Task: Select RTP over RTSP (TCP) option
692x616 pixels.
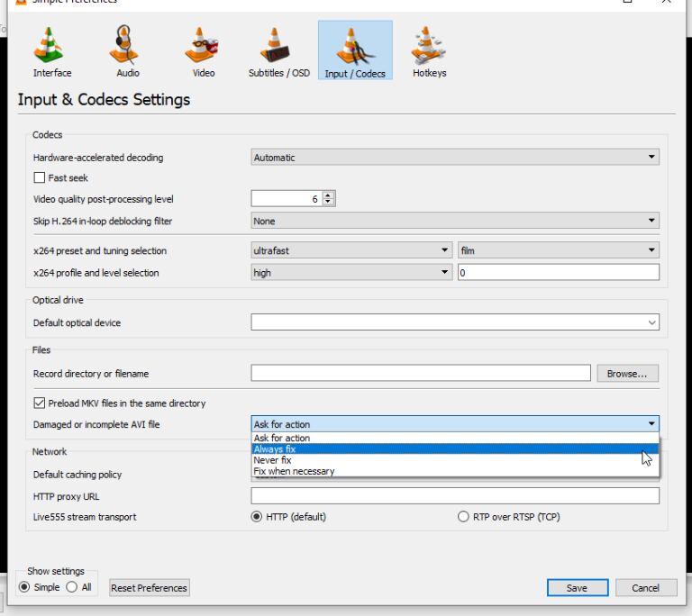Action: pos(464,517)
